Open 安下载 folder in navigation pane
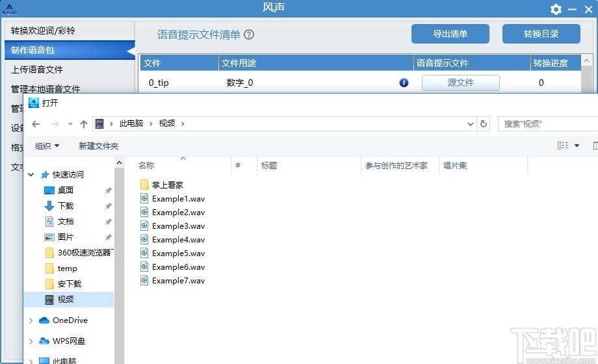Image resolution: width=598 pixels, height=364 pixels. tap(63, 284)
